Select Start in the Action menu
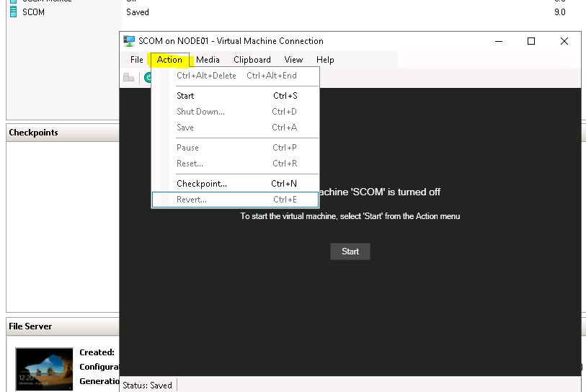 (236, 96)
